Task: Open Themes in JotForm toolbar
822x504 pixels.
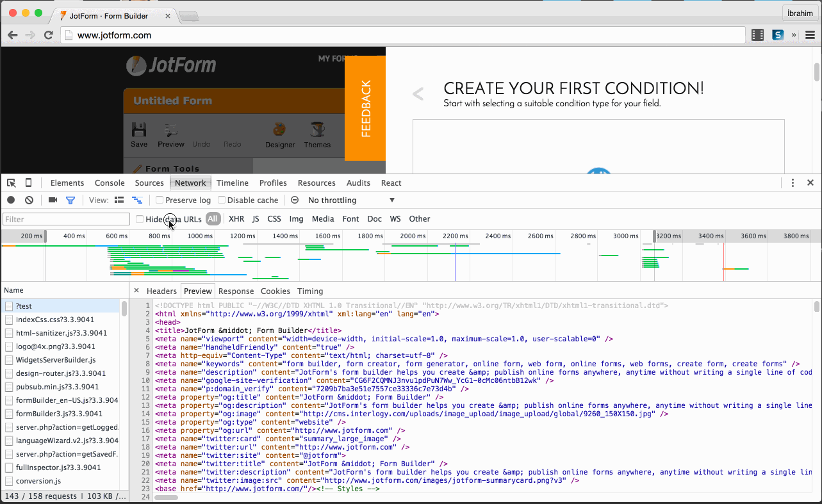Action: (317, 135)
